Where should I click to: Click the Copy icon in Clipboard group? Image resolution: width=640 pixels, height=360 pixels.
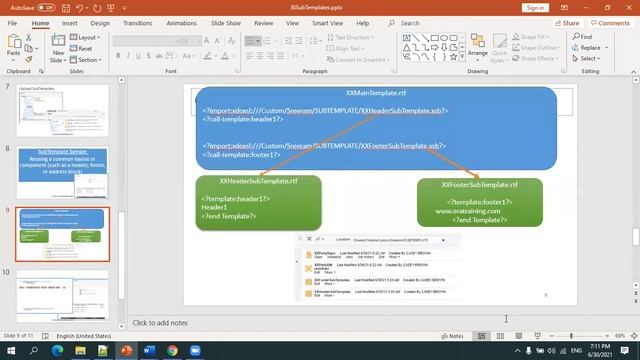click(x=29, y=48)
